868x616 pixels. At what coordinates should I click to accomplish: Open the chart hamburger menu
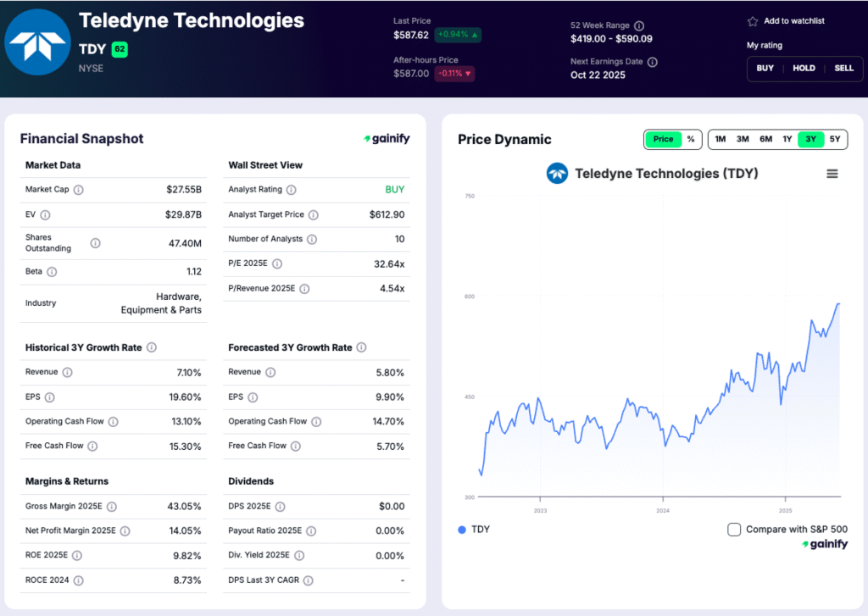(832, 174)
